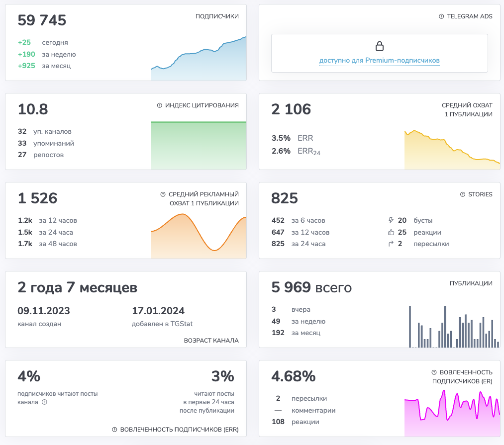Viewport: 504px width, 445px height.
Task: Click the '108 реакции' row
Action: pos(296,422)
